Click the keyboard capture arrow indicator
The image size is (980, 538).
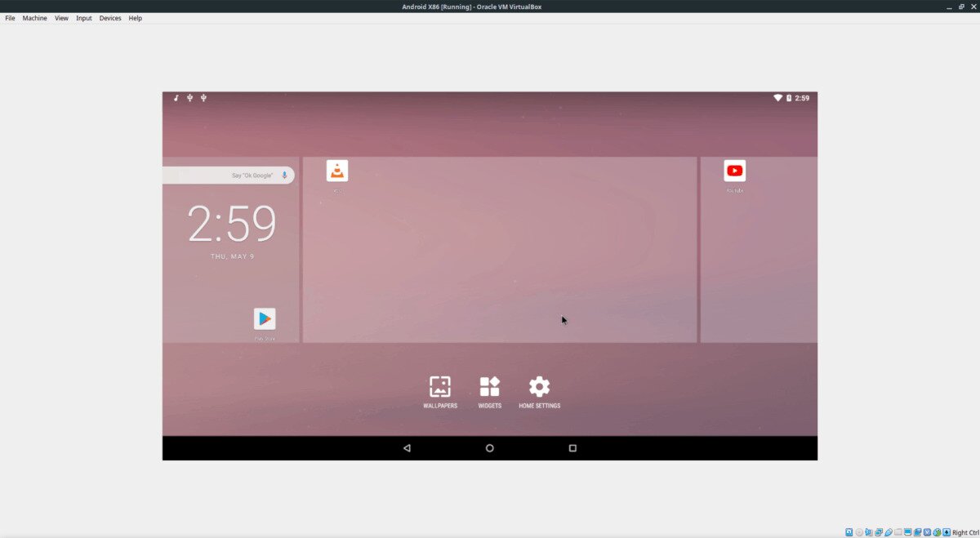coord(947,532)
